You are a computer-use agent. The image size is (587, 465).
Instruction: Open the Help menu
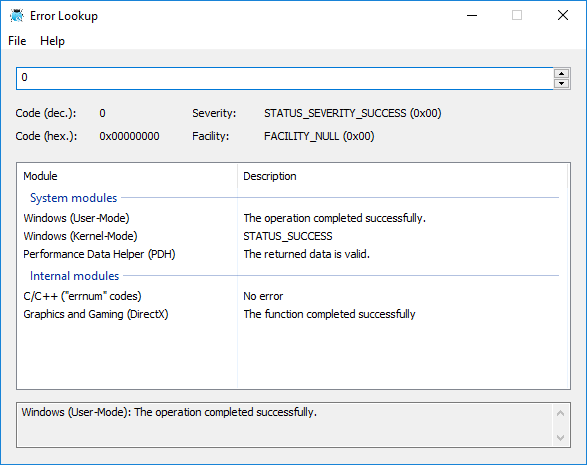pos(52,41)
